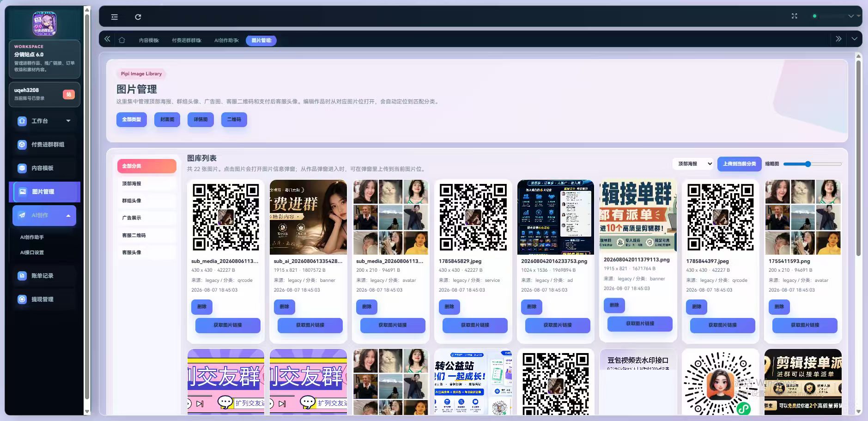Select 广告展示 category
The image size is (868, 421).
[146, 218]
